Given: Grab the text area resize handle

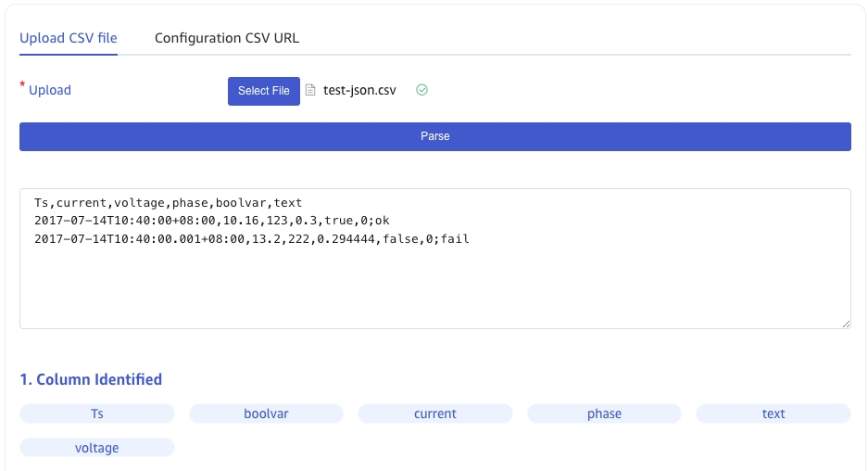Looking at the screenshot, I should 846,323.
